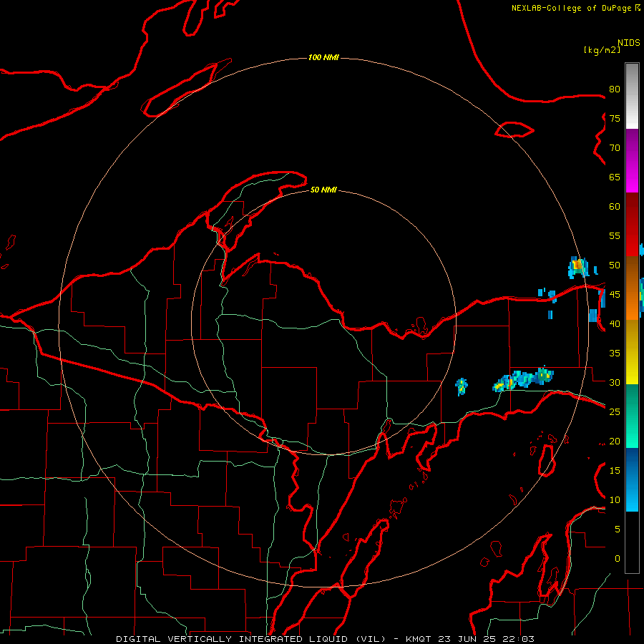Click the 35 value on the VIL scale

click(615, 353)
